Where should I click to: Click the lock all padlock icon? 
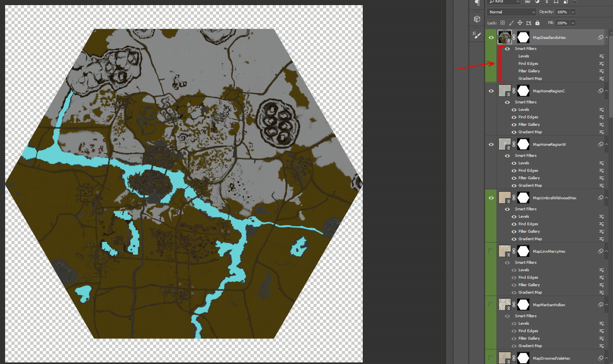[x=537, y=23]
